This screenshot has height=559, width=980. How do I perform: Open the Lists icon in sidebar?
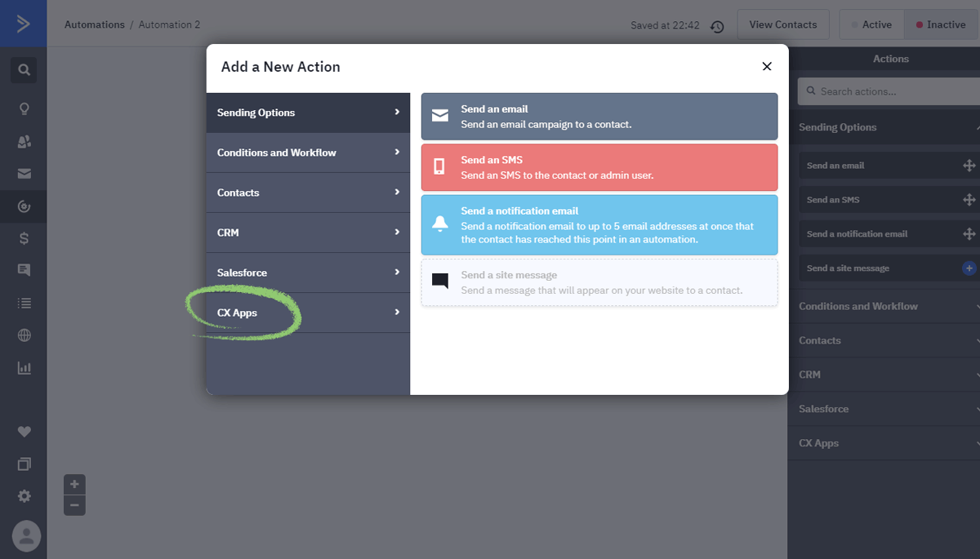pyautogui.click(x=24, y=303)
